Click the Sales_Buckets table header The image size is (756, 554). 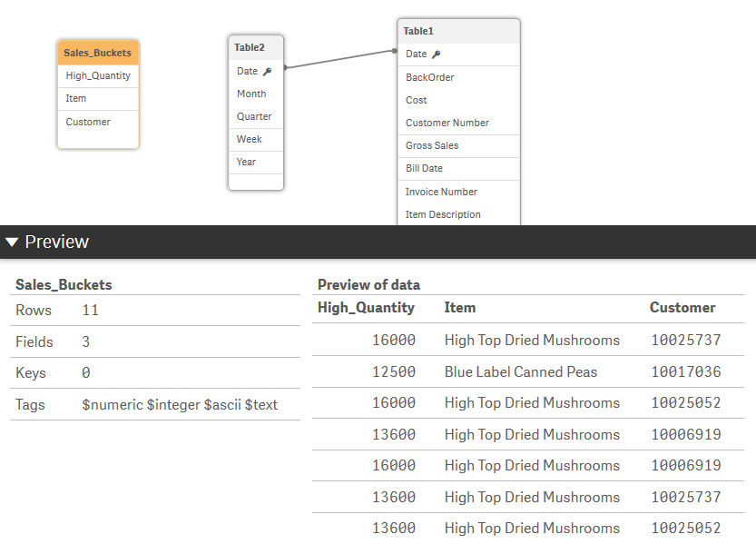pos(97,52)
